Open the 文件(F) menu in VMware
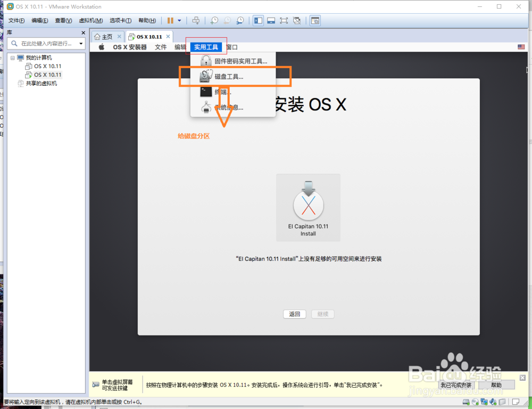 tap(16, 21)
